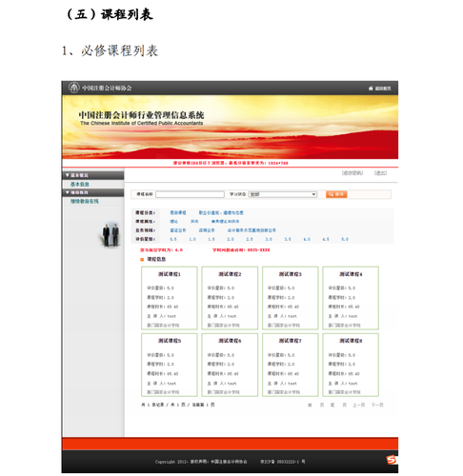Open the 测试课程8 course card
The image size is (463, 476).
351,365
